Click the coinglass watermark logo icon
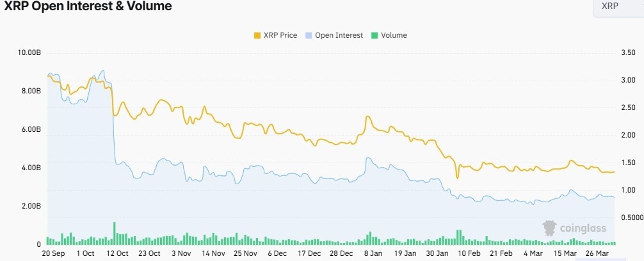The image size is (644, 261). [x=549, y=228]
